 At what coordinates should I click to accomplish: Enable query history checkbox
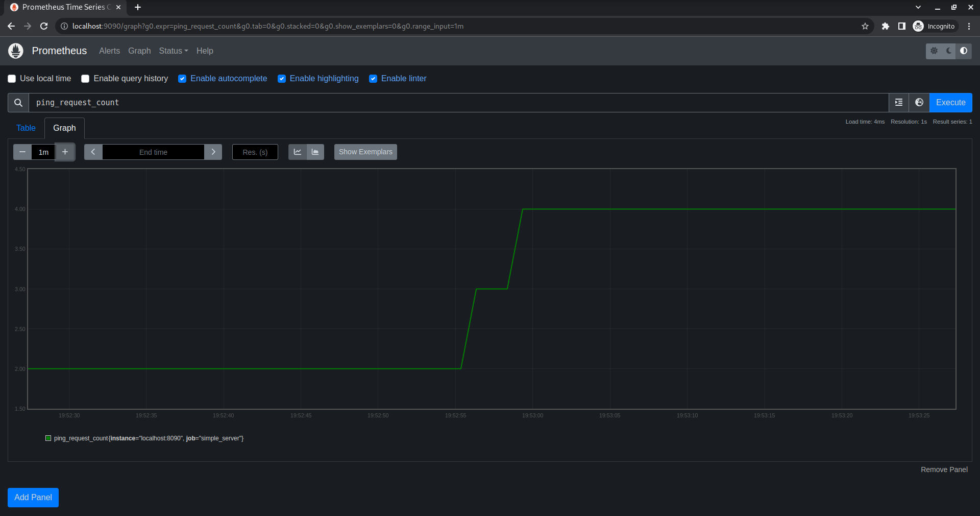point(85,79)
